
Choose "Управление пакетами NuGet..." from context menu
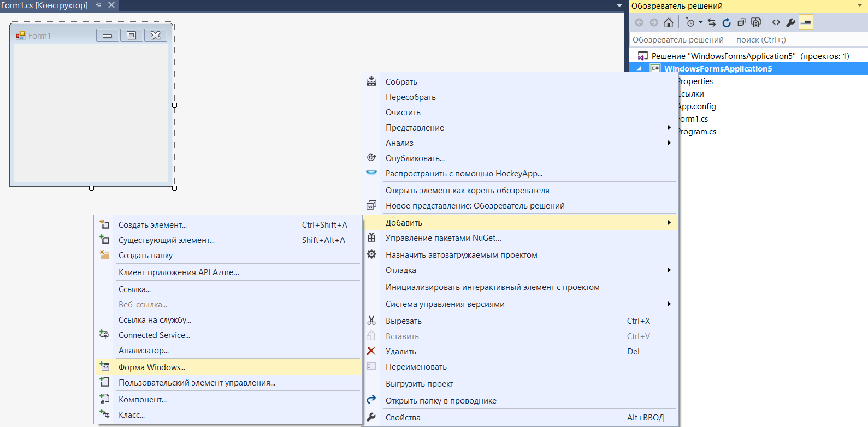(443, 238)
